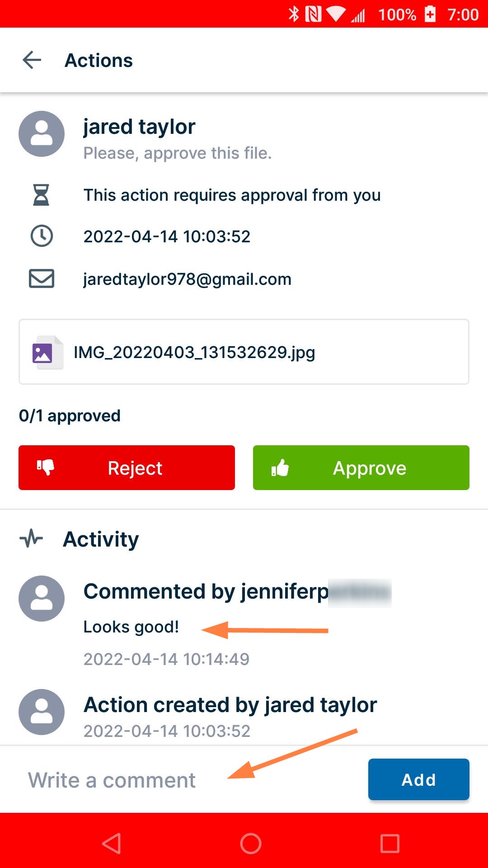
Task: Tap the 0/1 approved status text
Action: [70, 416]
